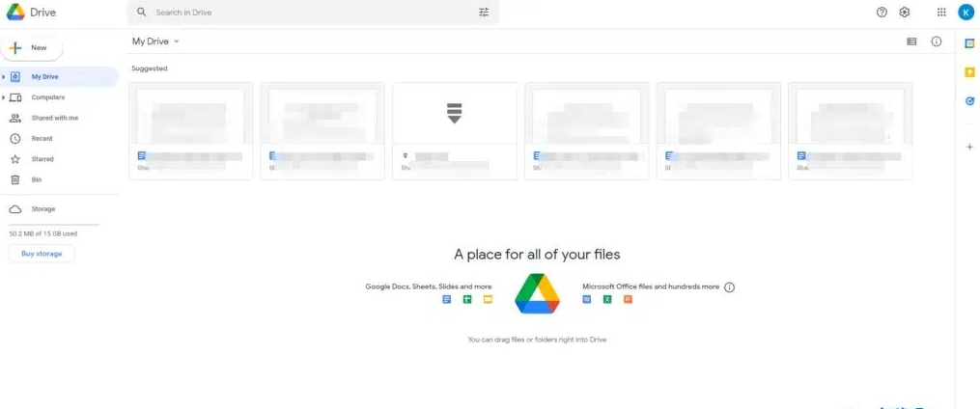Open Settings gear icon
Image resolution: width=980 pixels, height=409 pixels.
(905, 13)
